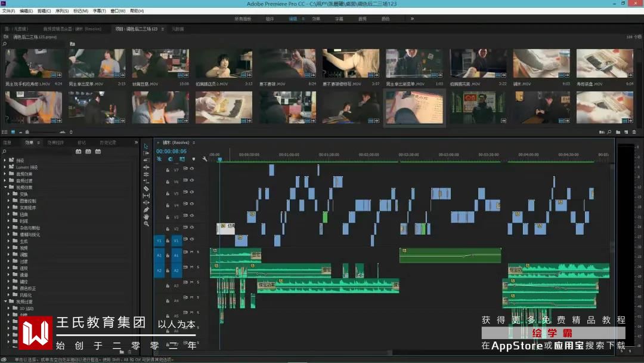This screenshot has height=363, width=644.
Task: Open the 窗口(W) menu
Action: 118,11
